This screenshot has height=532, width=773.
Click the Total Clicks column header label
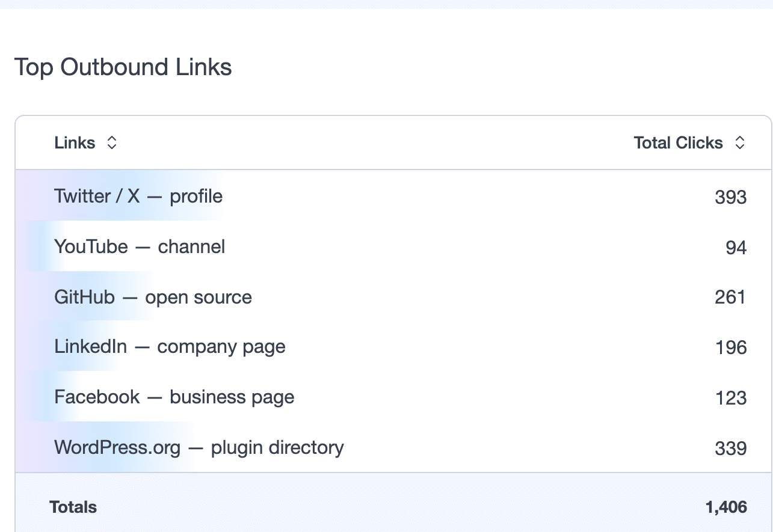click(x=678, y=143)
